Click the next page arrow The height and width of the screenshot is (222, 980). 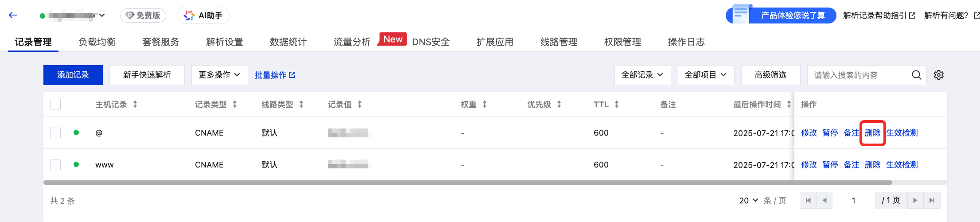point(915,200)
